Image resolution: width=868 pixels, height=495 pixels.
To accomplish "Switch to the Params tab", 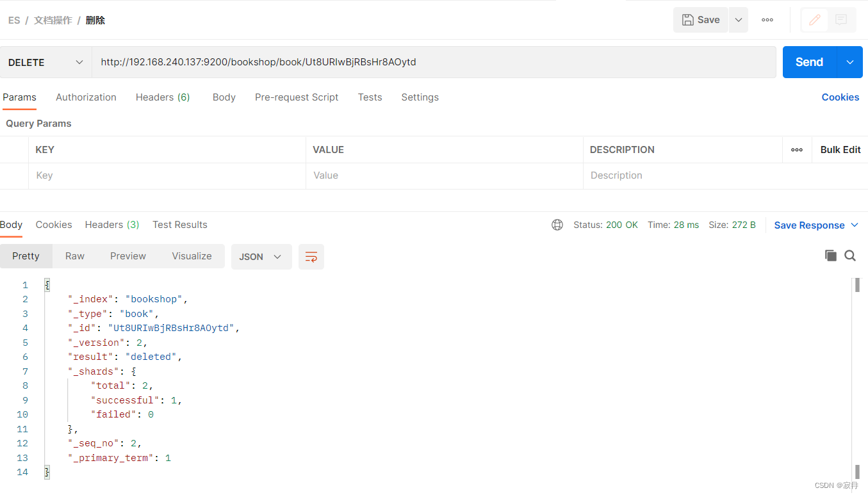I will [x=19, y=97].
